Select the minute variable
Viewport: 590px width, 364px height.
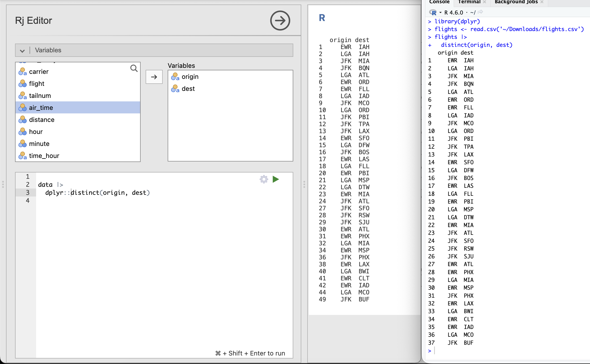(78, 144)
